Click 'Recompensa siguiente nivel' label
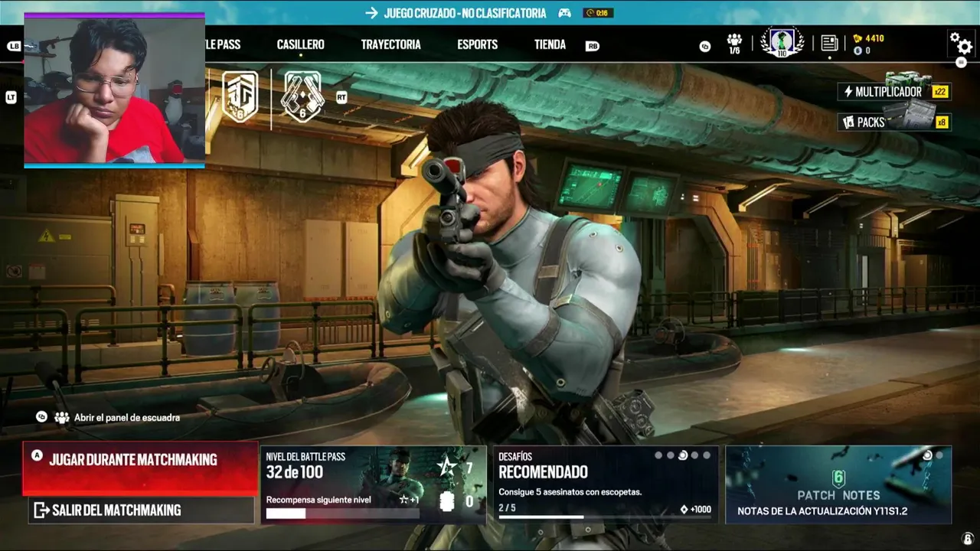Viewport: 980px width, 551px height. pyautogui.click(x=318, y=500)
